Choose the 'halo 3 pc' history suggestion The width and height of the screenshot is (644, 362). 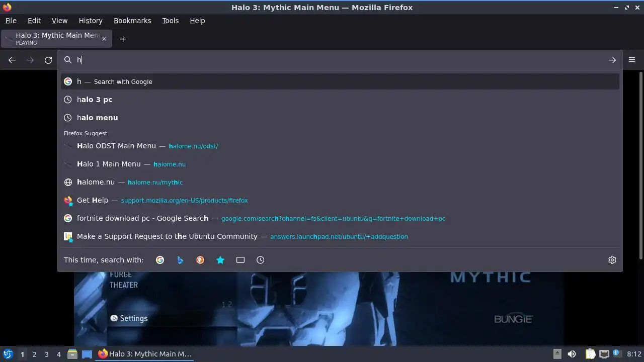click(340, 100)
